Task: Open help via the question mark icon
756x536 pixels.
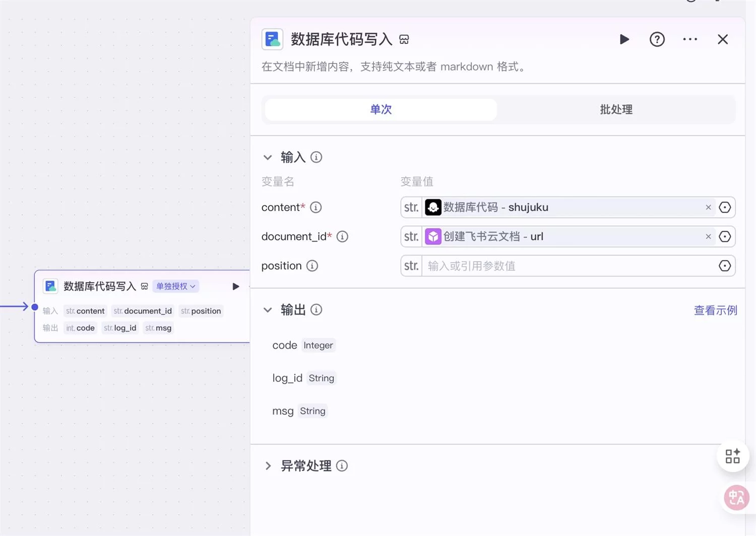Action: (657, 39)
